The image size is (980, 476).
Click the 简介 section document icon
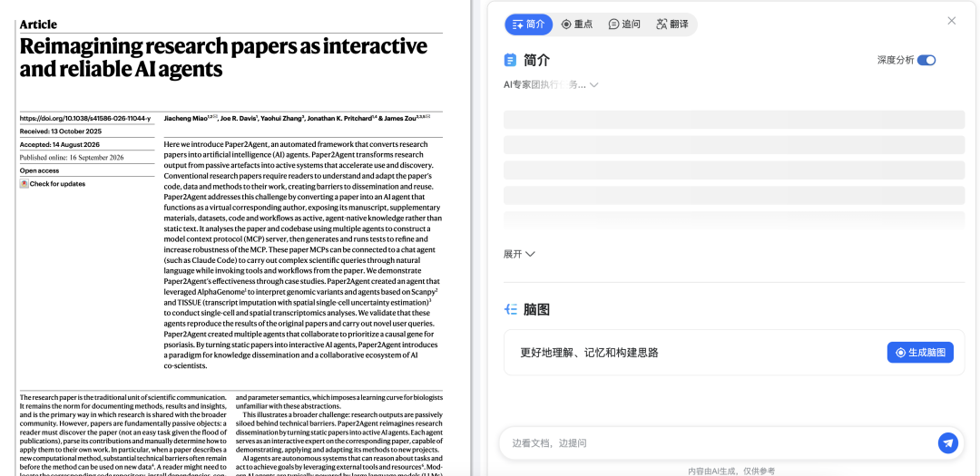[x=510, y=60]
